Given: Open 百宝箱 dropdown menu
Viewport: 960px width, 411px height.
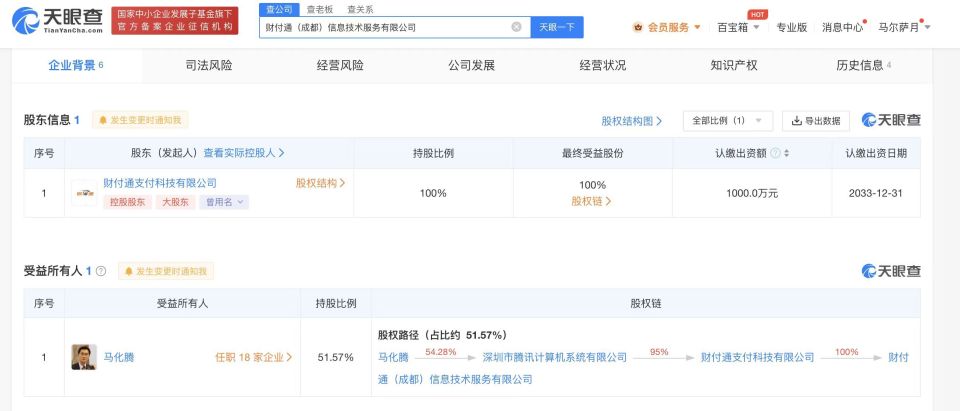Looking at the screenshot, I should point(738,27).
